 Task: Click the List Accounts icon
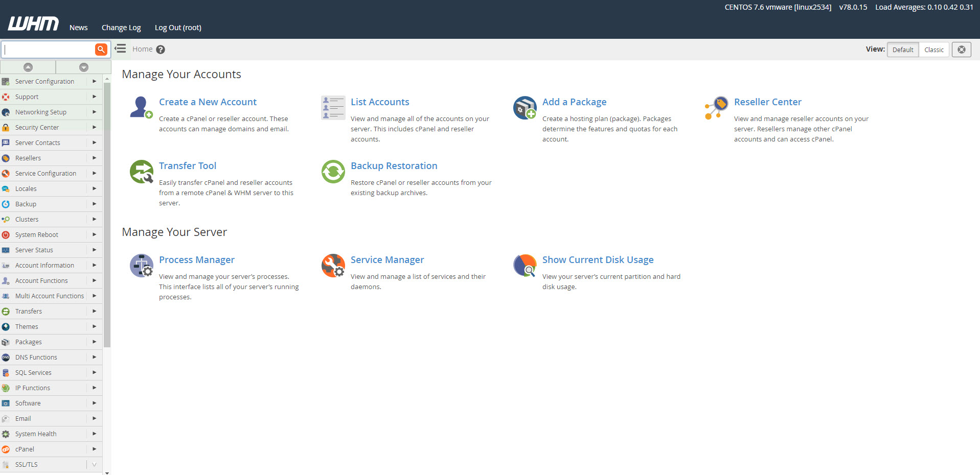click(333, 107)
